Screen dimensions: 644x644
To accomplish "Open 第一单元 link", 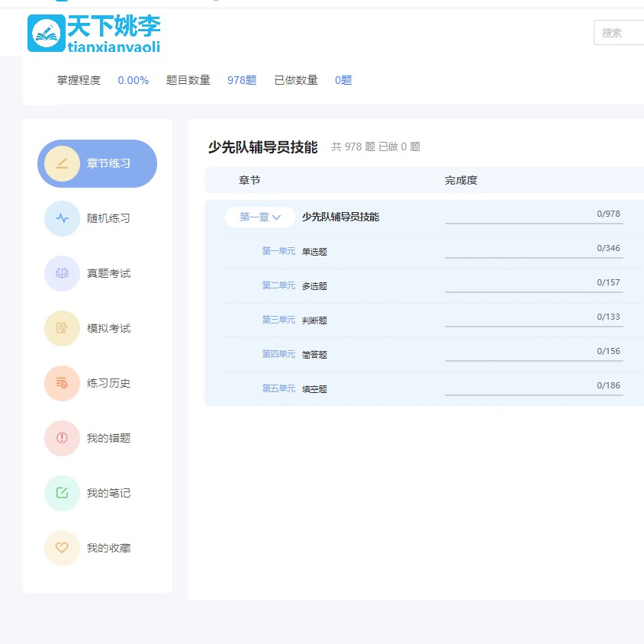I will pyautogui.click(x=279, y=251).
